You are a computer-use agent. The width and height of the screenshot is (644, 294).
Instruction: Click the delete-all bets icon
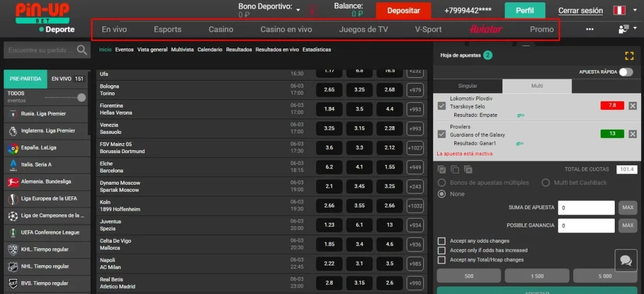click(x=468, y=170)
